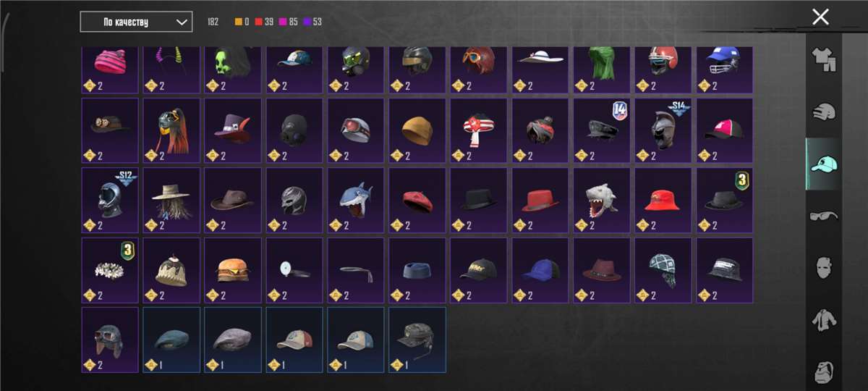The width and height of the screenshot is (868, 391).
Task: Close the inventory screen
Action: [820, 17]
